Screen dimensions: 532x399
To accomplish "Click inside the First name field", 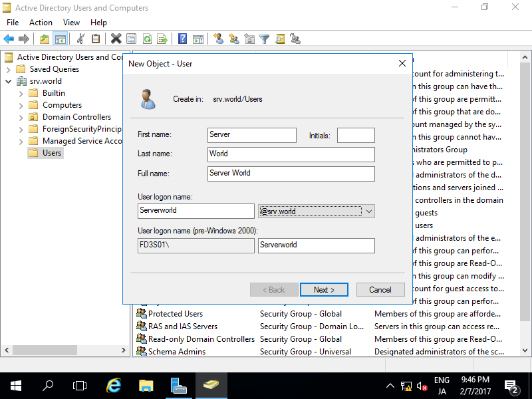I will [251, 135].
